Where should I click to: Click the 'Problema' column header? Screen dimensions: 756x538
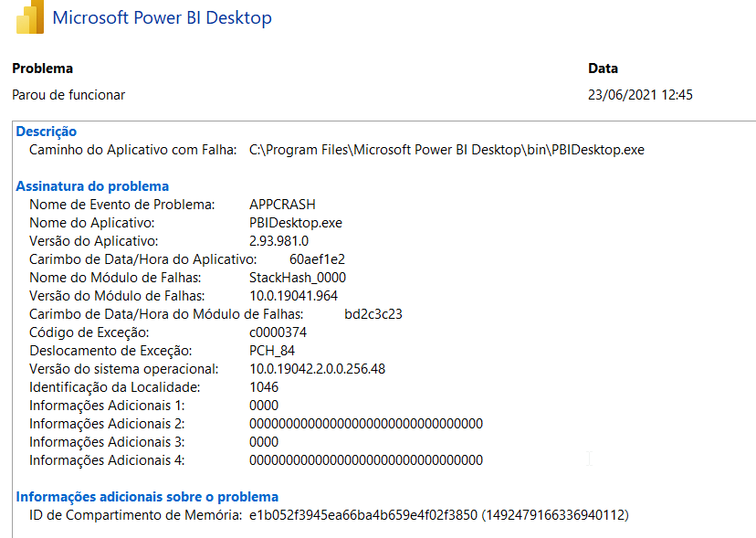(42, 69)
